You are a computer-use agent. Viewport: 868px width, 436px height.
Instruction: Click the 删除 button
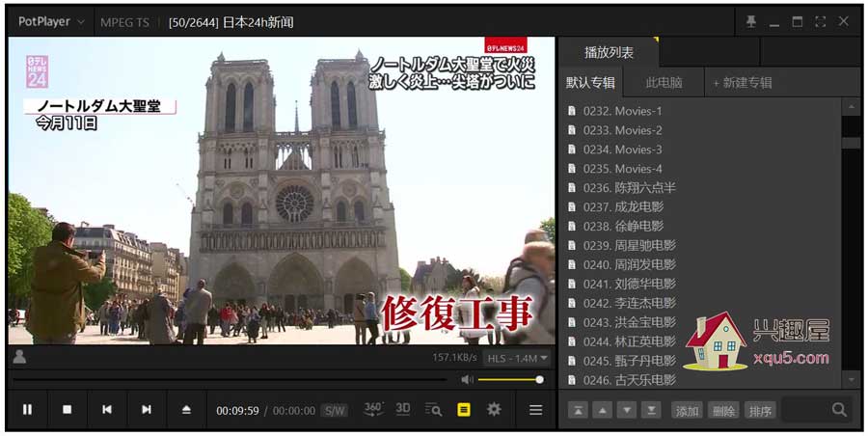(x=723, y=411)
